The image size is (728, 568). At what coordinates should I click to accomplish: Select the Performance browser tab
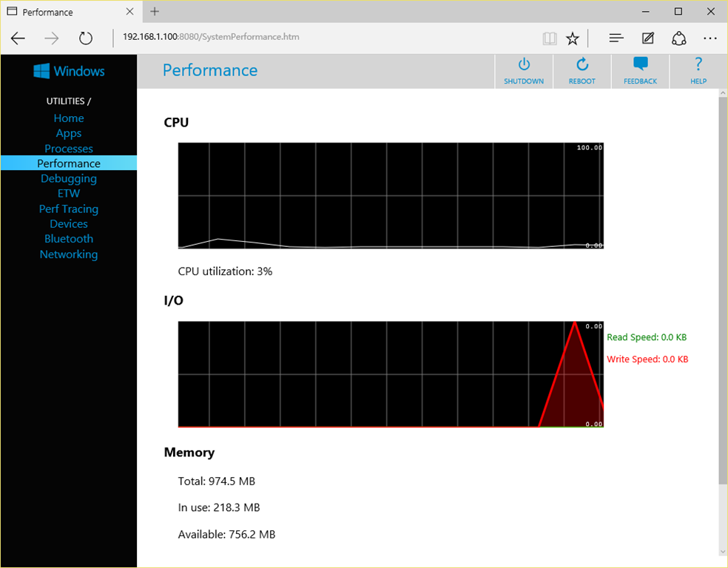click(x=71, y=12)
